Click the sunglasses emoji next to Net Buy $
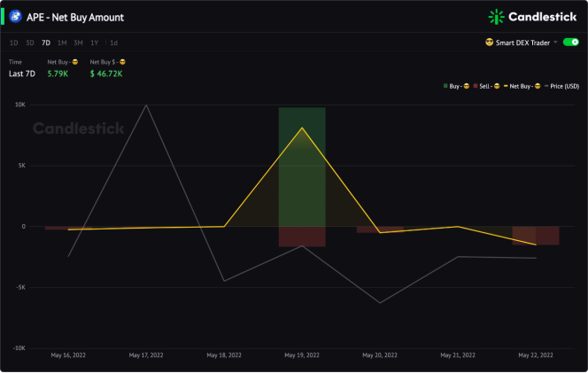Viewport: 588px width, 373px height. 122,62
